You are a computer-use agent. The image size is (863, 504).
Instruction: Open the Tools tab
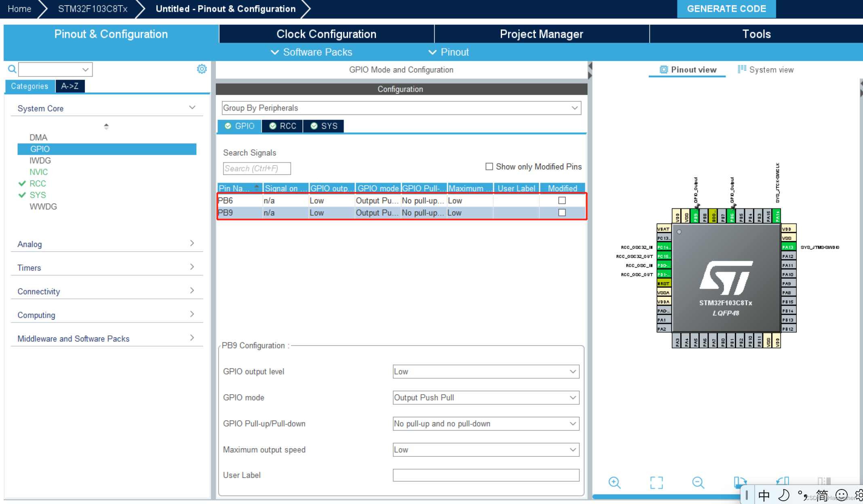click(756, 34)
